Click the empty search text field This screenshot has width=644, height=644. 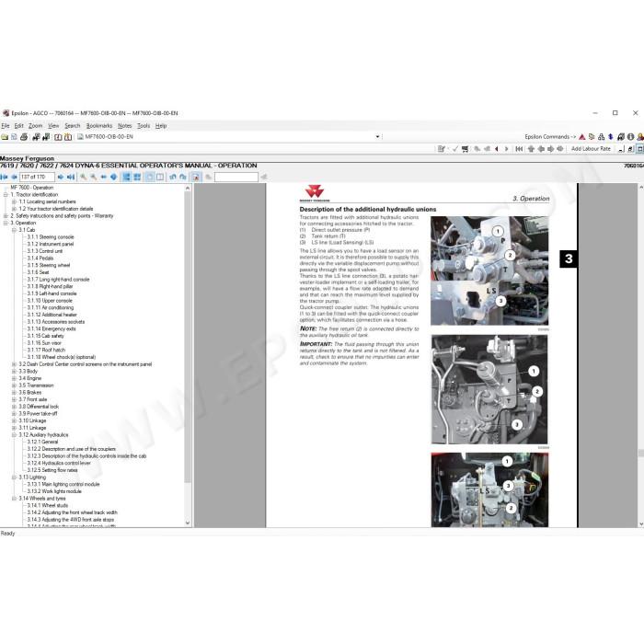(236, 177)
